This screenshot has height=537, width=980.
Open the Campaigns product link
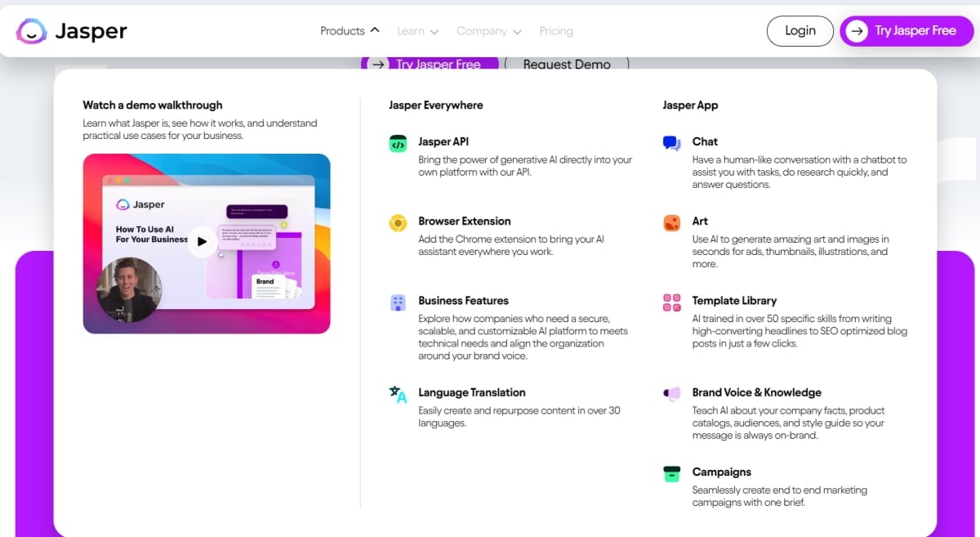pyautogui.click(x=722, y=472)
